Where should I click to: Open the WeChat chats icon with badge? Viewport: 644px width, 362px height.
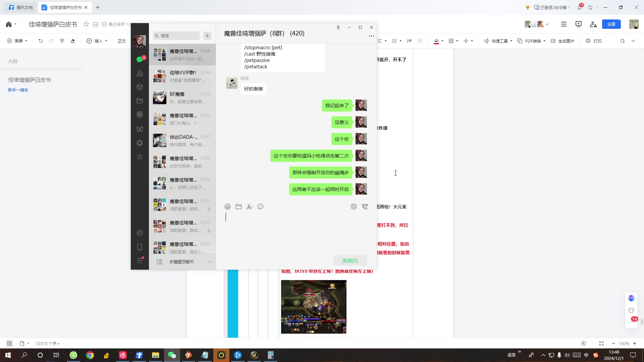(x=140, y=59)
